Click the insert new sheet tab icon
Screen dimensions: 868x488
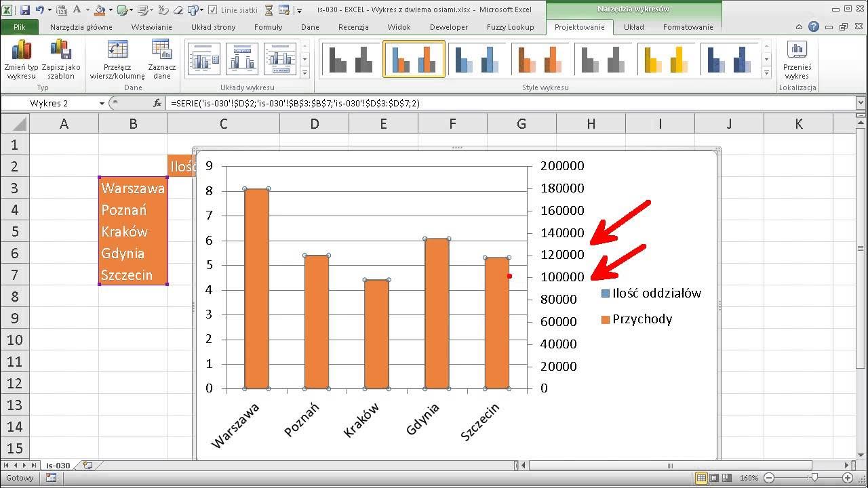click(x=87, y=465)
